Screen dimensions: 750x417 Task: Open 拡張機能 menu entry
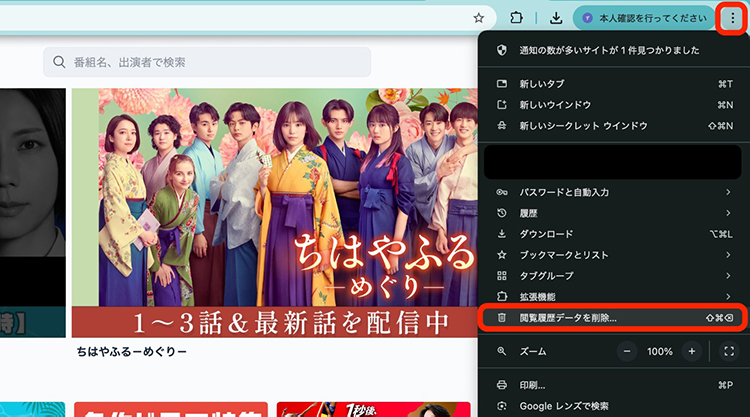pos(613,296)
